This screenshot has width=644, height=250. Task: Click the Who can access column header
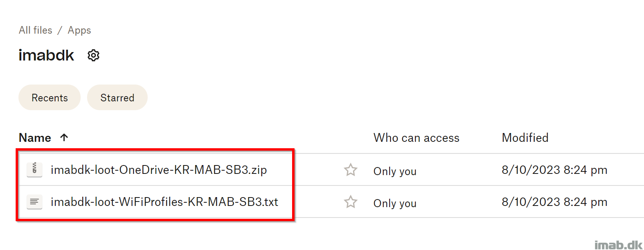(x=416, y=138)
